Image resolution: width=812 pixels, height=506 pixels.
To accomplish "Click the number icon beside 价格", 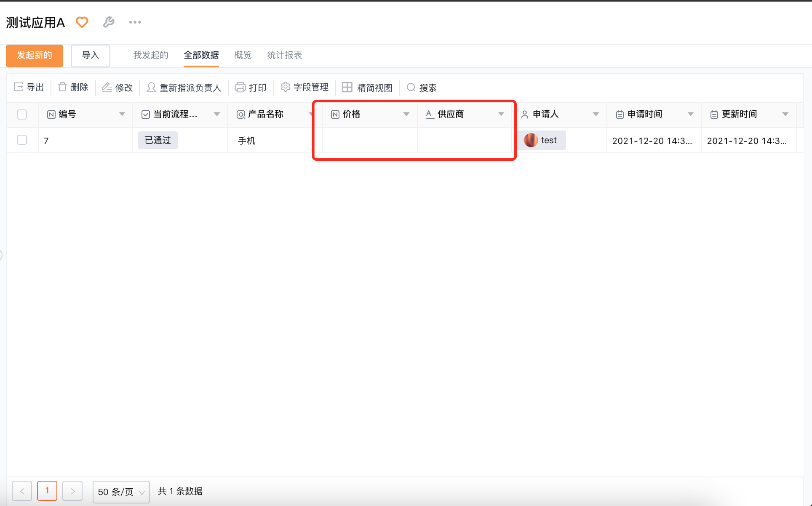I will pyautogui.click(x=335, y=115).
